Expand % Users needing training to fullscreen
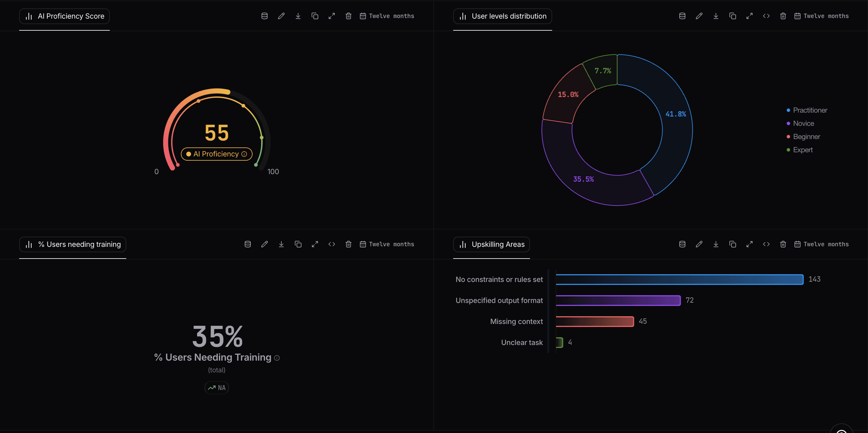This screenshot has height=433, width=868. click(x=315, y=244)
